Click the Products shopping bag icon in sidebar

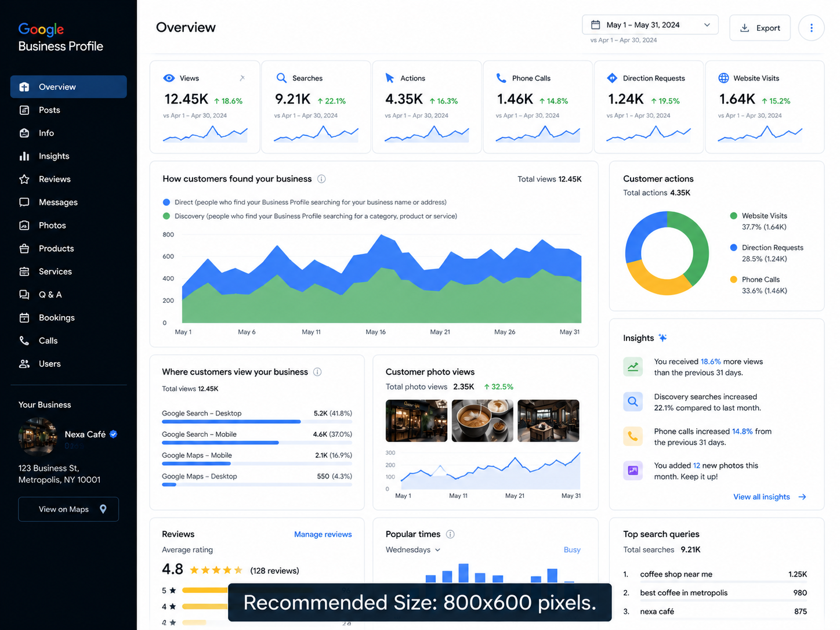tap(24, 248)
